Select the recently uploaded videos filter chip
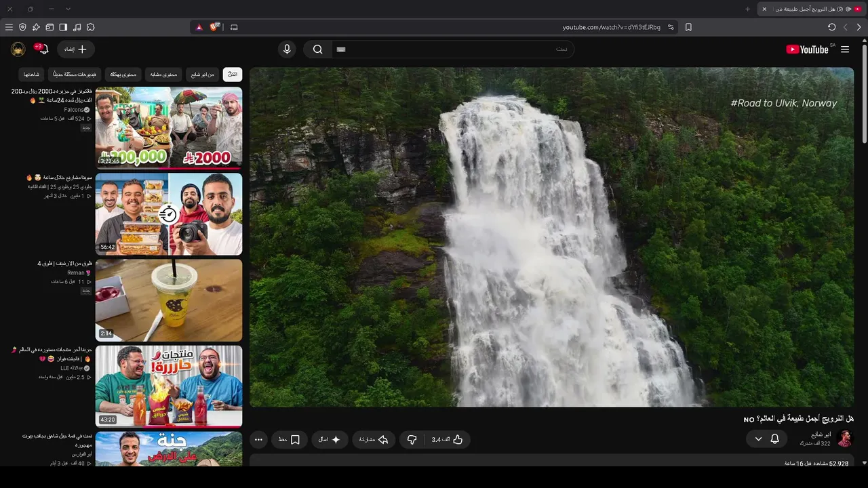868x488 pixels. [75, 74]
